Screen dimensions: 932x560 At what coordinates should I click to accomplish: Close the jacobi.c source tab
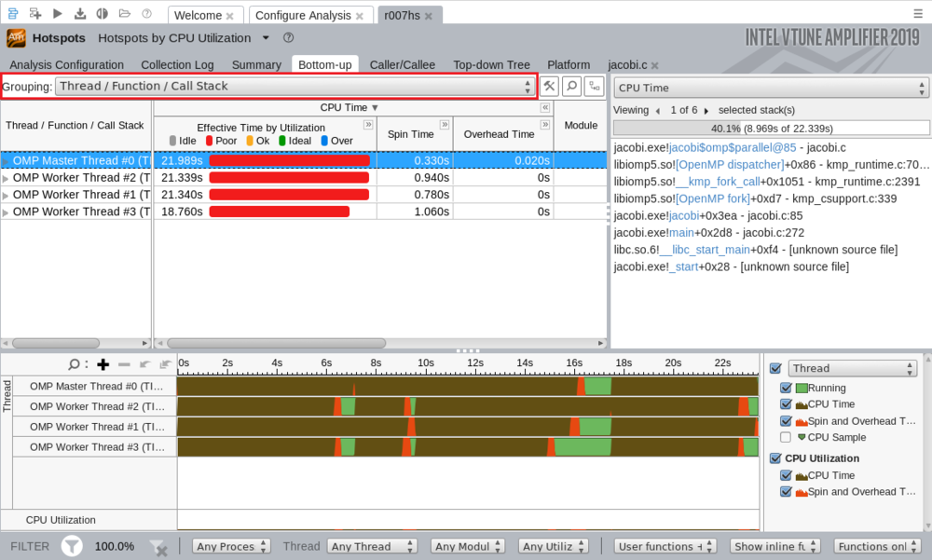pyautogui.click(x=654, y=65)
